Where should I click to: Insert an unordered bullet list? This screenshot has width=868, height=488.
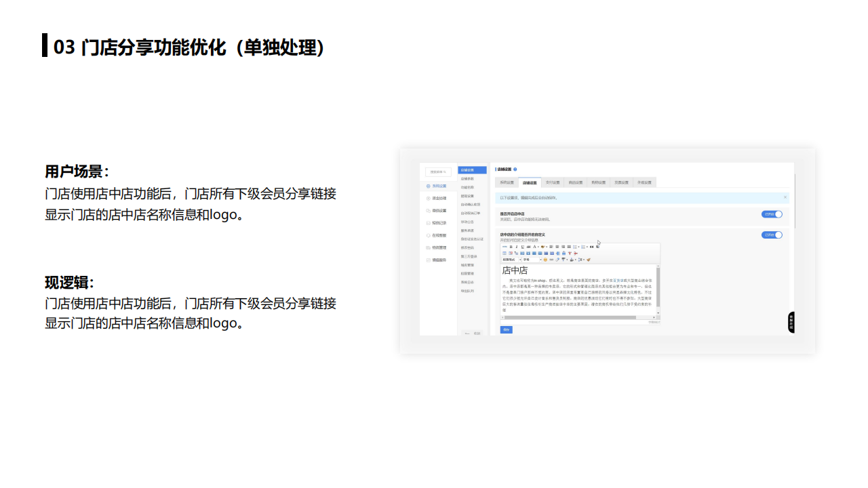tap(575, 247)
